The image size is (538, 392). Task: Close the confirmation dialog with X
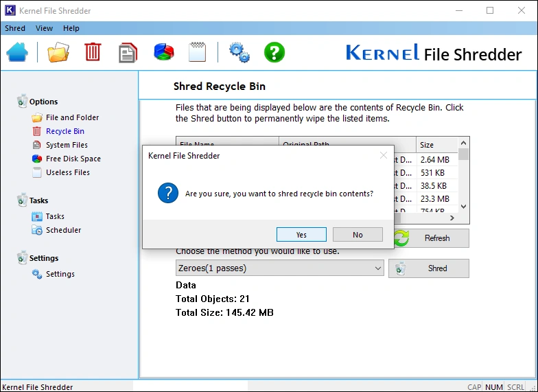click(x=384, y=156)
